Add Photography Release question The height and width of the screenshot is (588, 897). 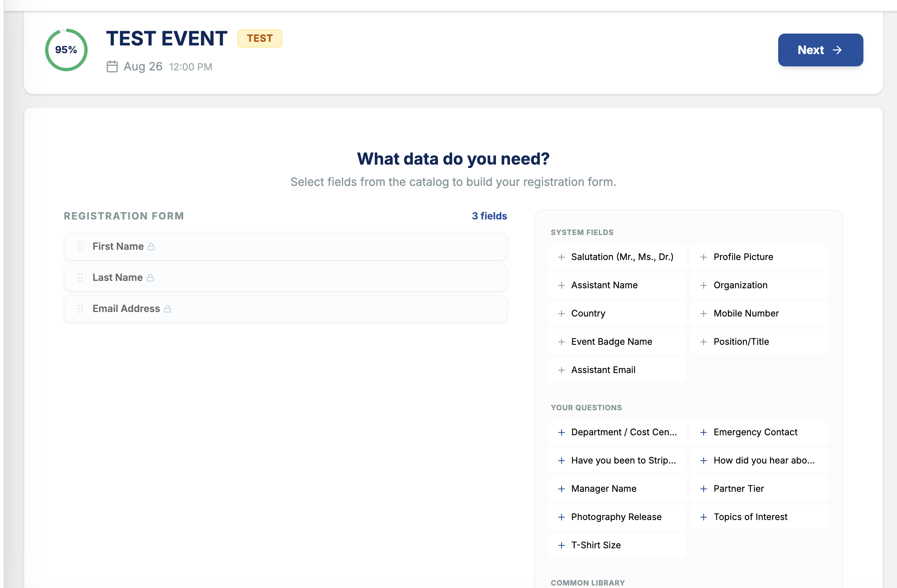pos(617,517)
